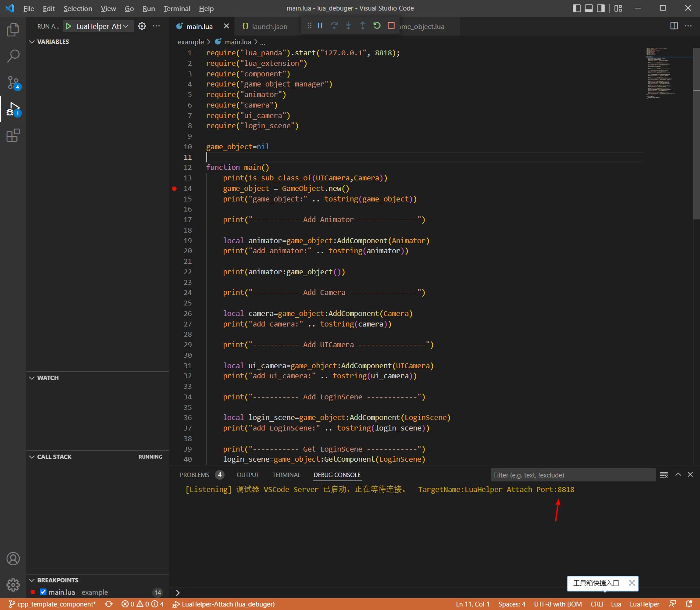Click the editor vertical scrollbar
This screenshot has height=610, width=700.
click(696, 133)
